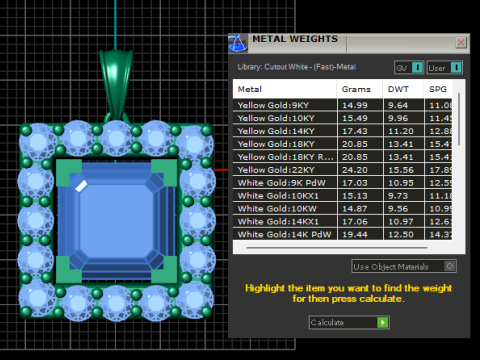Select the Yellow Gold:9KY row
The image size is (480, 360).
(x=342, y=105)
